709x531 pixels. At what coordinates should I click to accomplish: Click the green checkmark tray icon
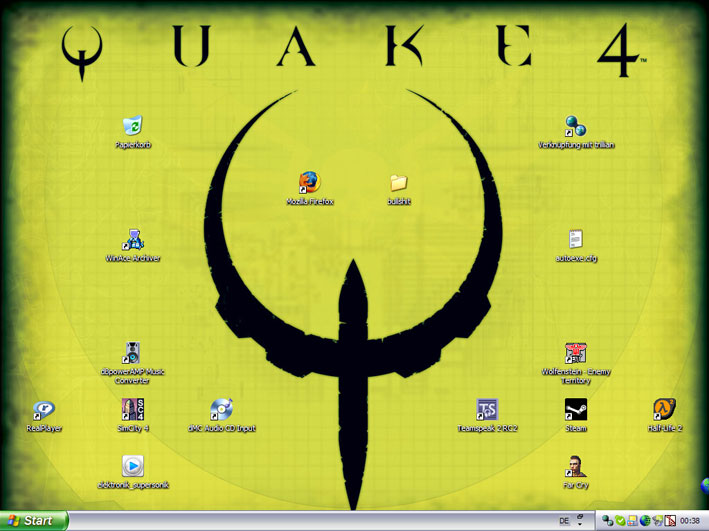pyautogui.click(x=620, y=521)
